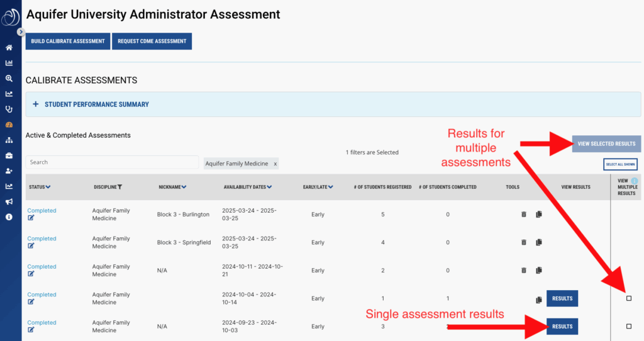Open the Discipline column filter

tap(119, 187)
